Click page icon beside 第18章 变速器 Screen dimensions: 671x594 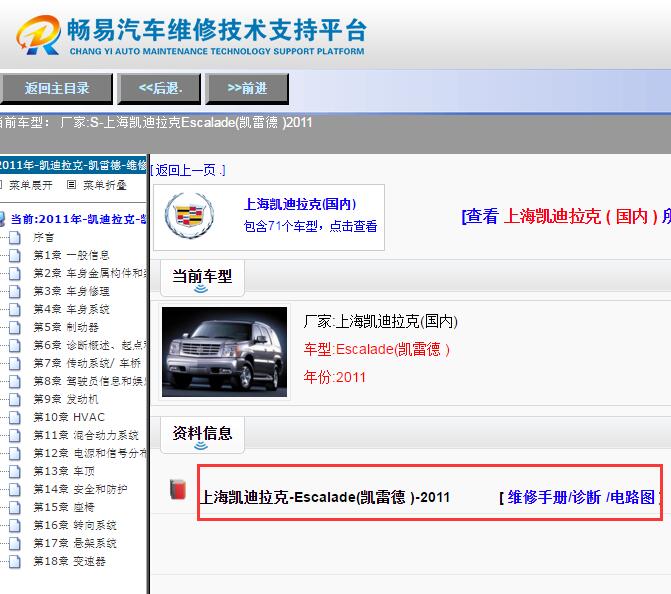click(15, 561)
